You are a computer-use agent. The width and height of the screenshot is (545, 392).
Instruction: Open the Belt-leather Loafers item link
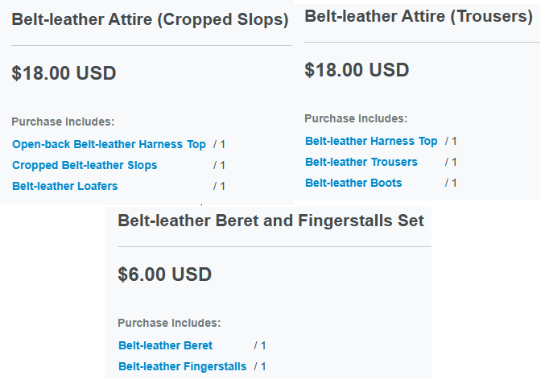pyautogui.click(x=65, y=186)
